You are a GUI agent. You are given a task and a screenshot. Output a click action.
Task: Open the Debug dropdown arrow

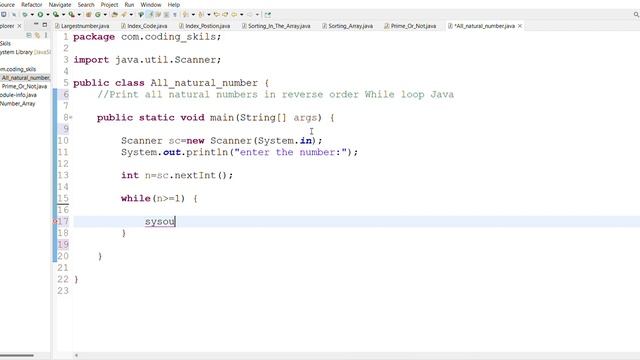pyautogui.click(x=32, y=15)
